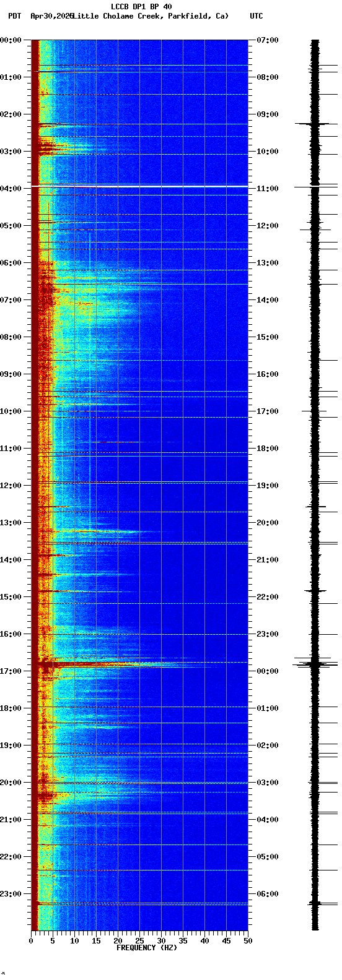Click the "10" tick on the frequency axis
The image size is (342, 980).
click(x=74, y=941)
